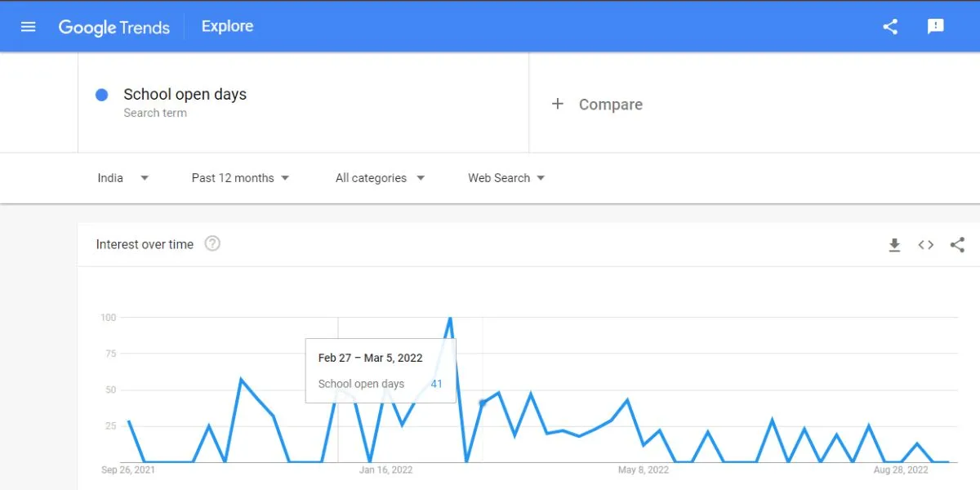The image size is (980, 490).
Task: Open the India region dropdown
Action: [x=122, y=178]
